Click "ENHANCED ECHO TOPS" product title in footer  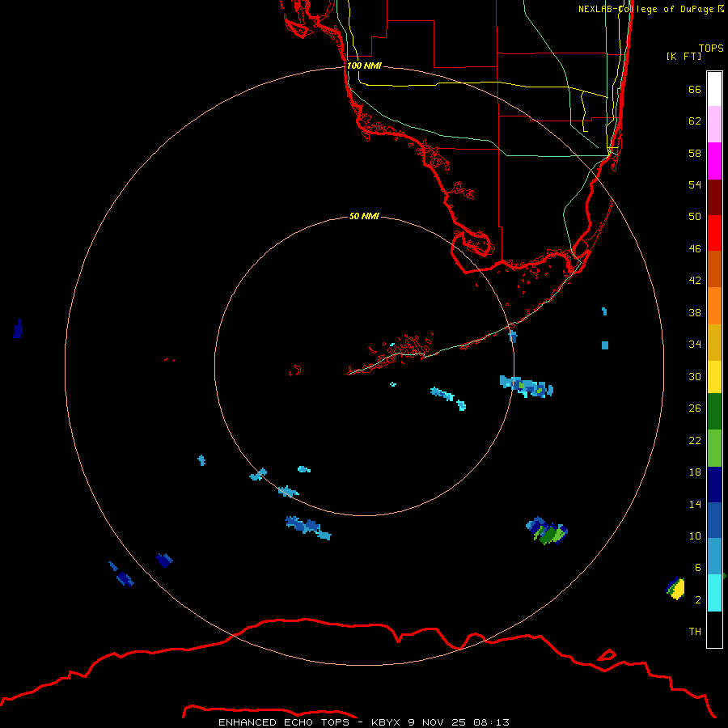point(284,722)
